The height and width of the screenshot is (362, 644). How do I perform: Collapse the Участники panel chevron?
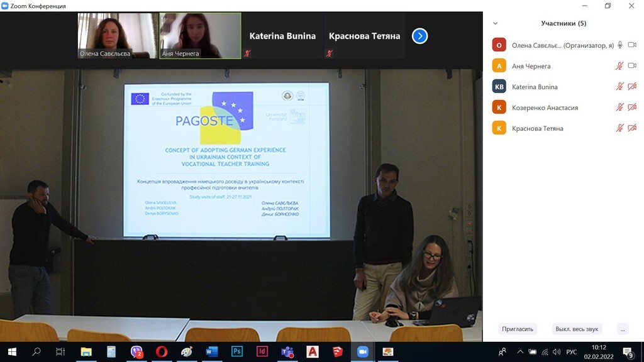(x=496, y=23)
